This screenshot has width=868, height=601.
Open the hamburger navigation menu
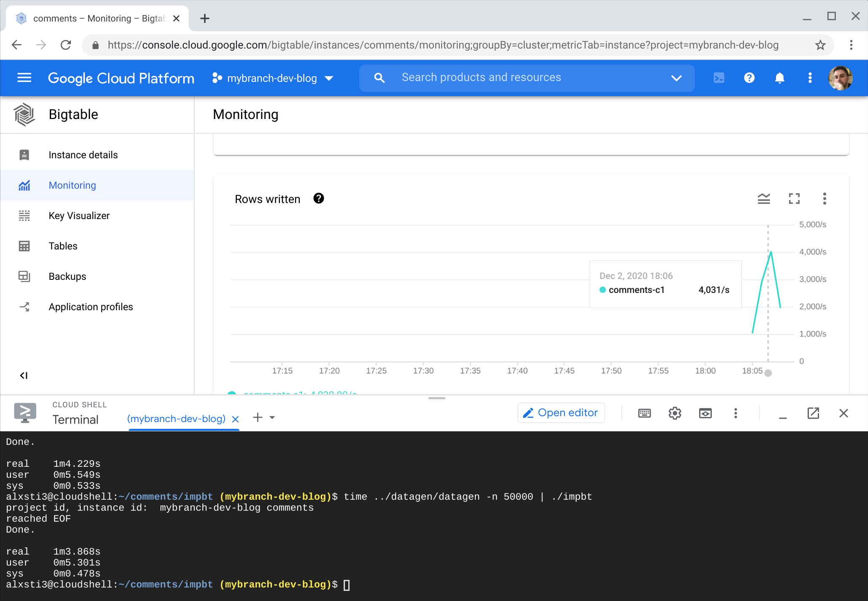point(24,78)
